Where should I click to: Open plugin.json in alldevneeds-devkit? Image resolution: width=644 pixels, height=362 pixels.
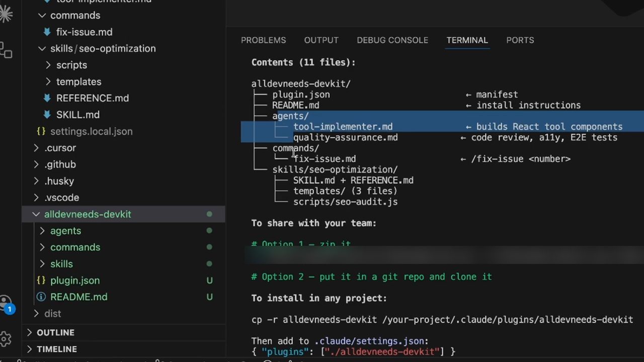[75, 281]
